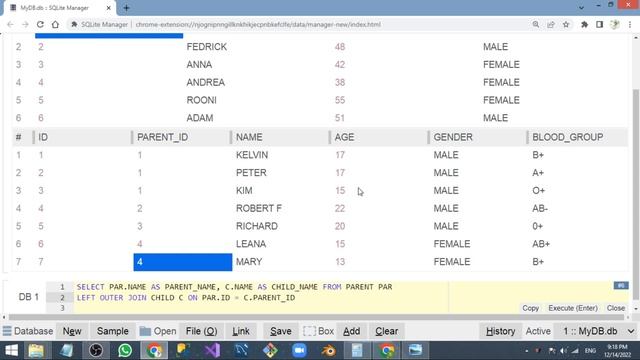Bookmark this page with the star icon
Image resolution: width=640 pixels, height=360 pixels.
click(x=566, y=24)
